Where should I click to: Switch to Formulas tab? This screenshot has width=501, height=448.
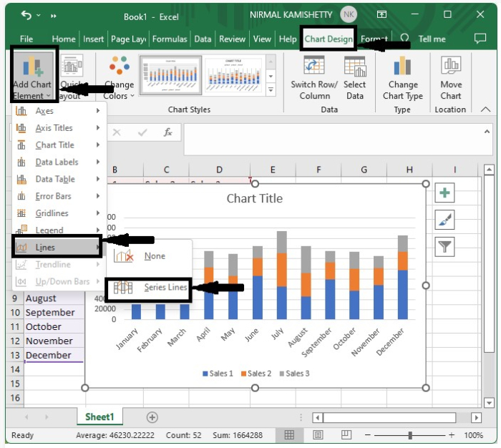point(170,39)
